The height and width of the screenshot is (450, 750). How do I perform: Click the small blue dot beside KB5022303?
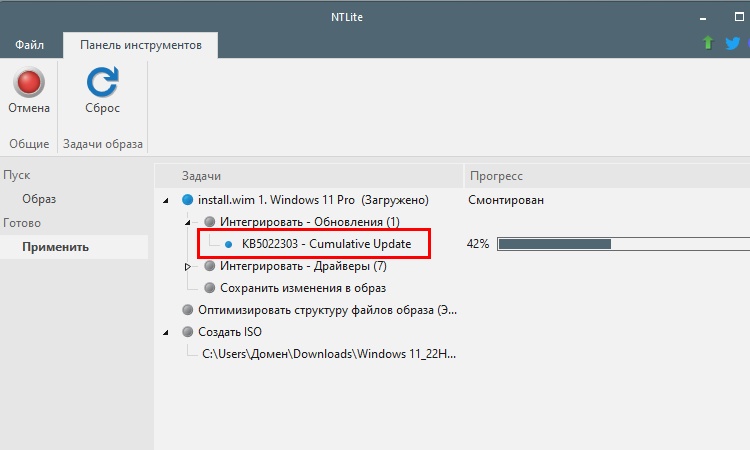229,244
